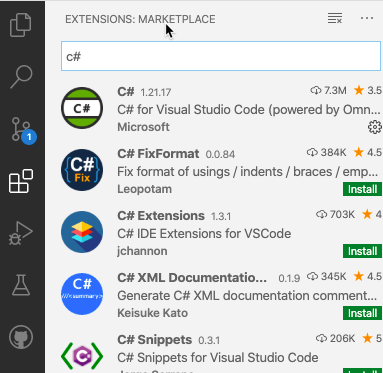Open the C# Snippets extension title
This screenshot has height=373, width=383.
(x=154, y=340)
